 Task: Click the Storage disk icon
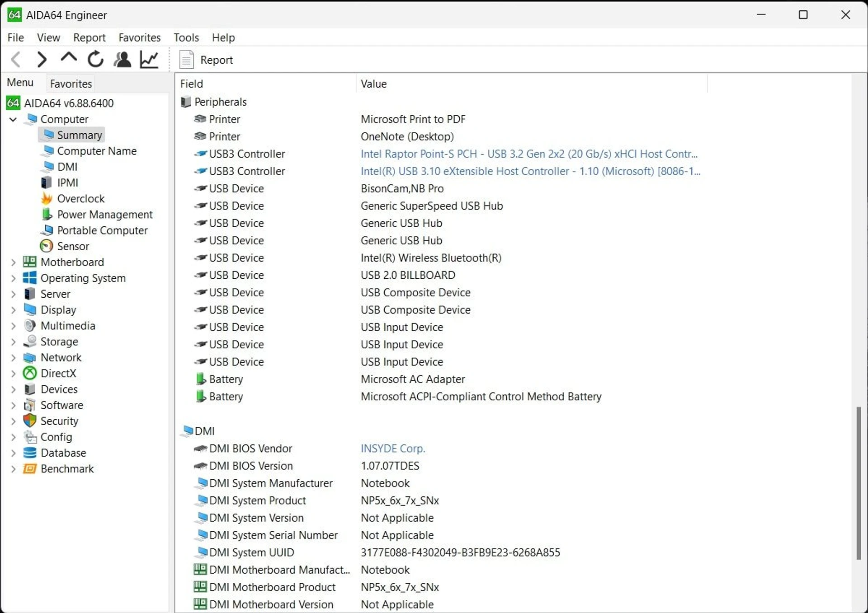30,342
